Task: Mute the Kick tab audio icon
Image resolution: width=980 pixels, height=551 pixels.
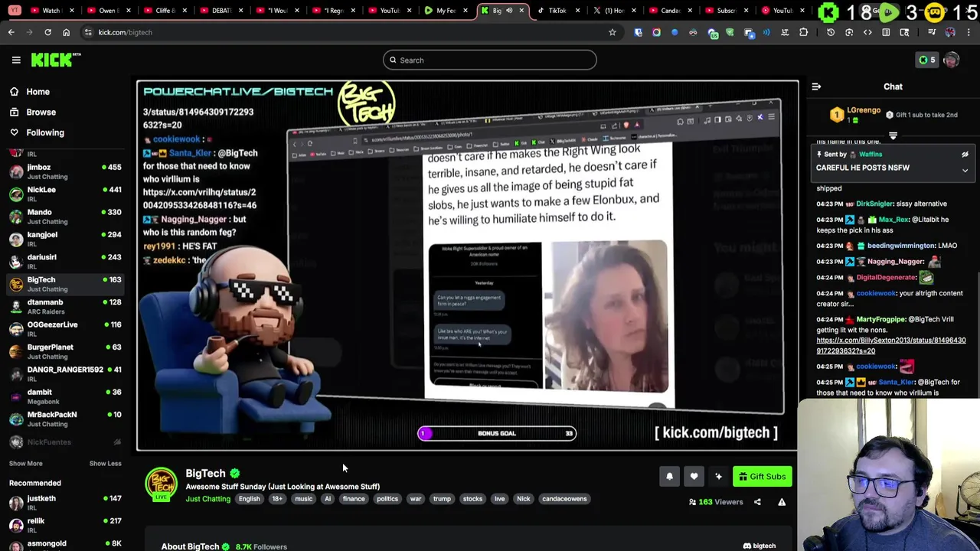Action: [x=509, y=10]
